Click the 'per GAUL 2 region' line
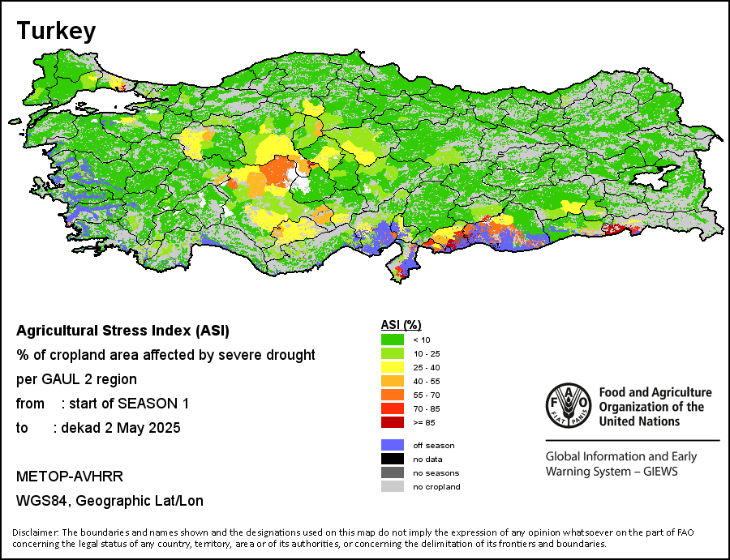 [76, 379]
